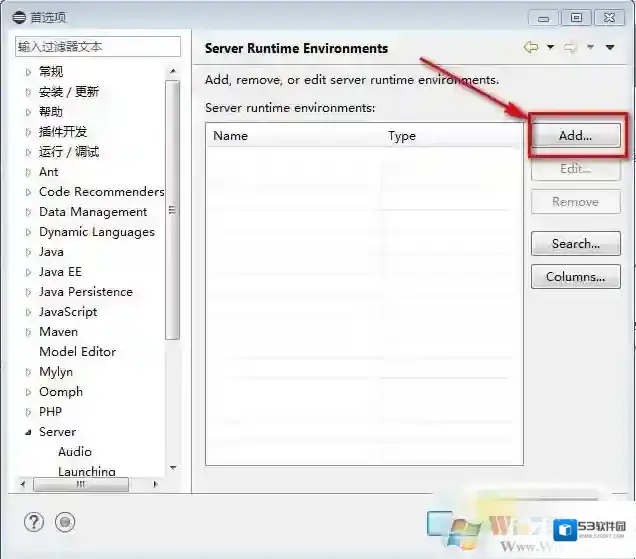Screen dimensions: 636x559
Task: Open the view menu triangle at top right
Action: (x=610, y=48)
